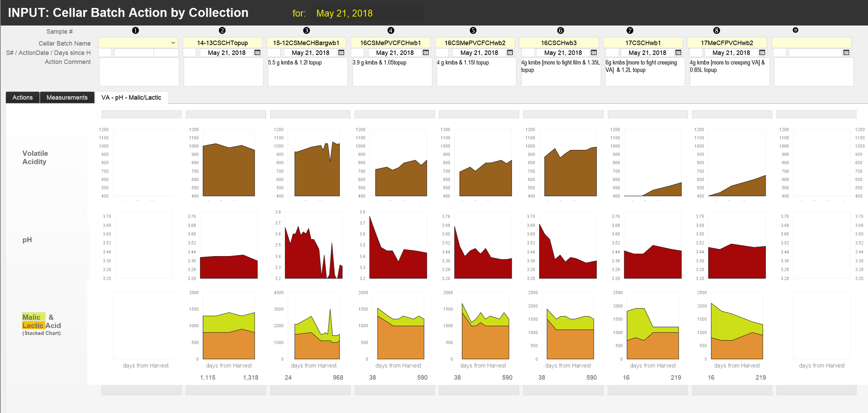This screenshot has height=413, width=868.
Task: Open calendar picker for 16CSCHwb3 date
Action: click(x=594, y=52)
